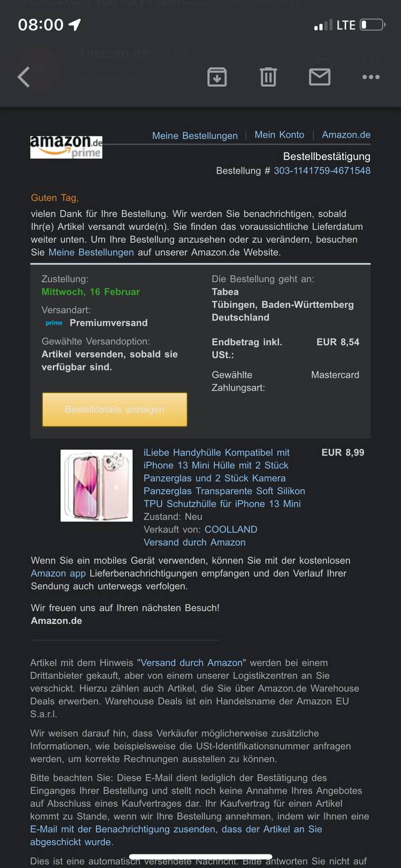Viewport: 401px width, 868px height.
Task: Mark the email unread with the envelope icon
Action: tap(320, 77)
